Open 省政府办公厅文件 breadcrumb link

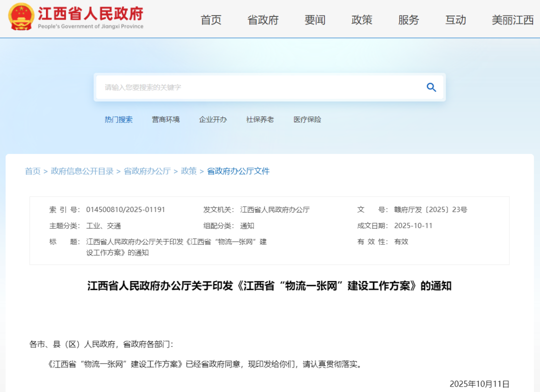click(238, 171)
